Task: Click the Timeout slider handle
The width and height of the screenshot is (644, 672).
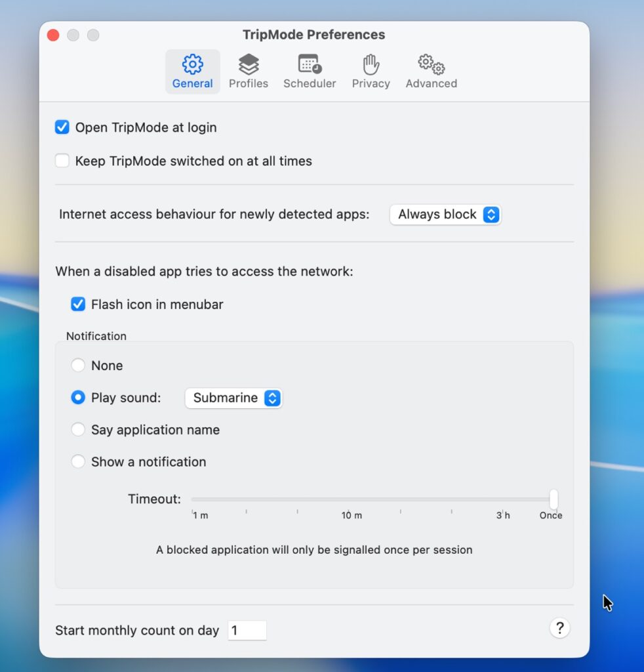Action: 554,499
